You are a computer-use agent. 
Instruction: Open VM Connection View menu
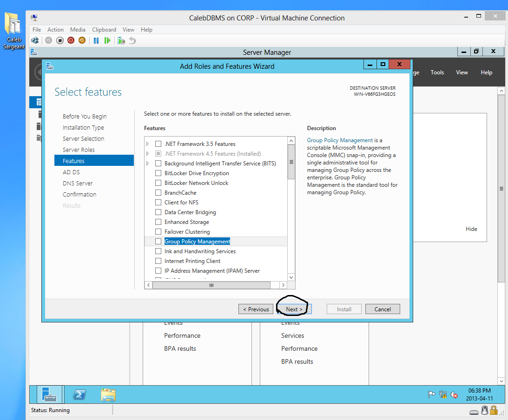[128, 29]
